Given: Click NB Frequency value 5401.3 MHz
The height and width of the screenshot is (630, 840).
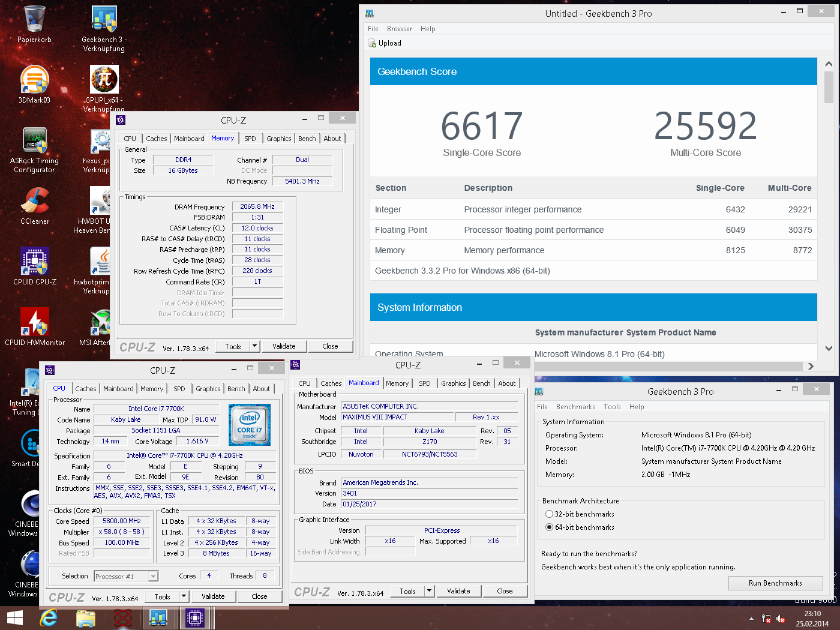Looking at the screenshot, I should 302,181.
